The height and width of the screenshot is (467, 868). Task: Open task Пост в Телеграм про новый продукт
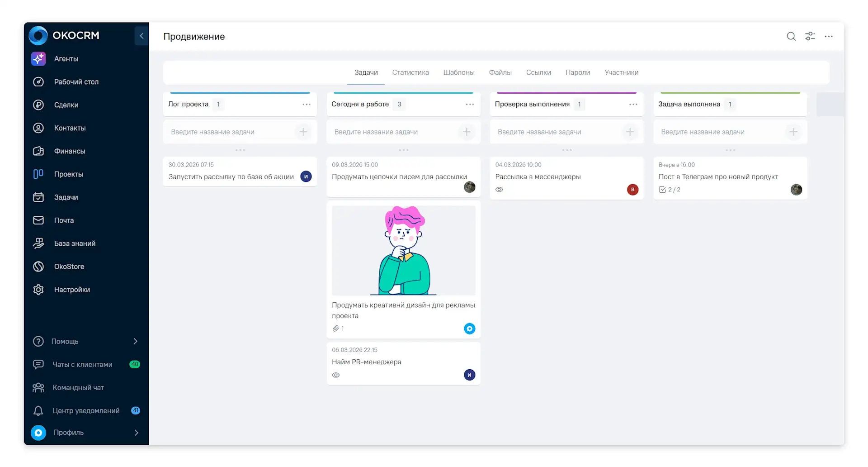[x=718, y=177]
